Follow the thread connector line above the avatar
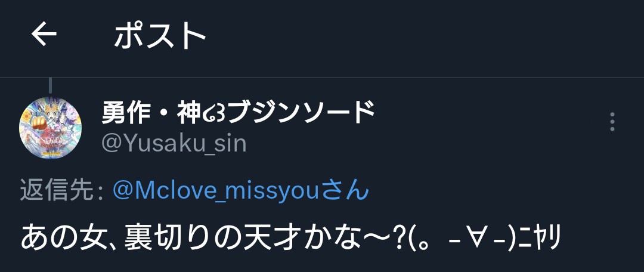The width and height of the screenshot is (644, 272). [x=50, y=85]
